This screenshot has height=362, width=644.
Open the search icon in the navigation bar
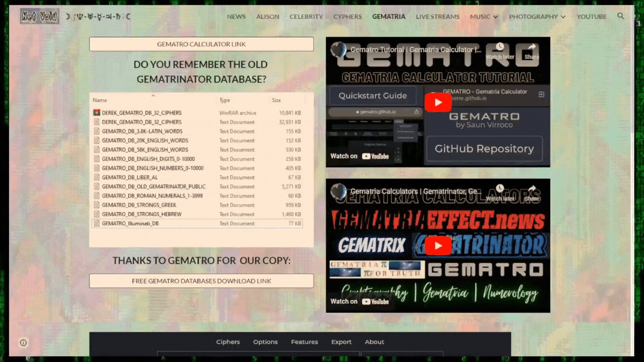[621, 16]
